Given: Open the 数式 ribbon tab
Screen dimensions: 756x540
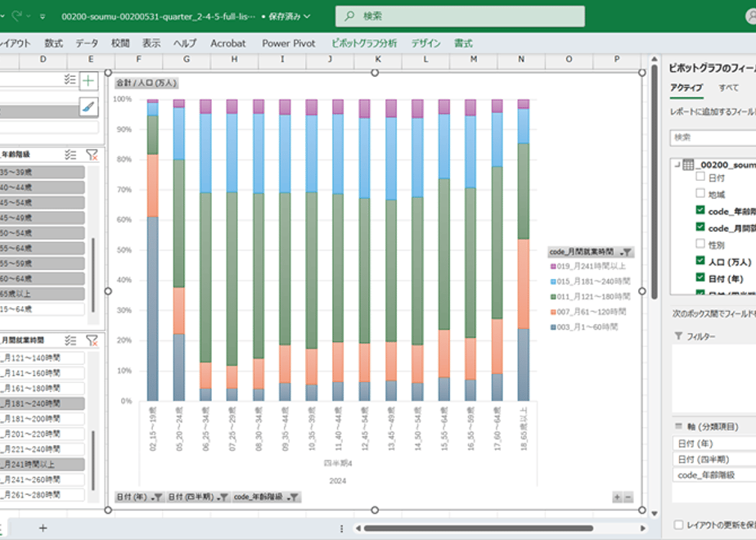Looking at the screenshot, I should pyautogui.click(x=53, y=43).
